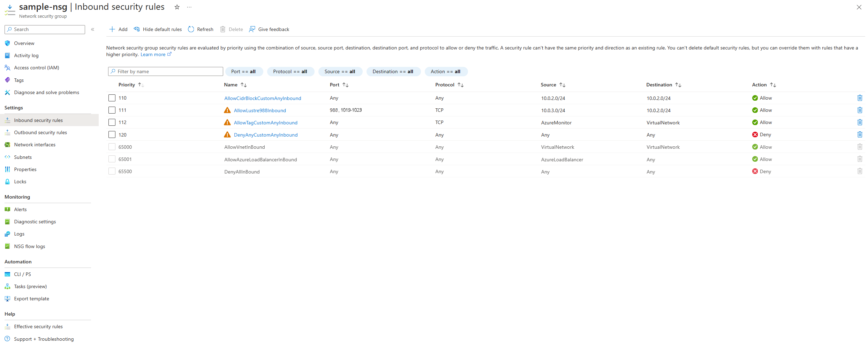
Task: Click the sidebar Search box
Action: (x=45, y=30)
